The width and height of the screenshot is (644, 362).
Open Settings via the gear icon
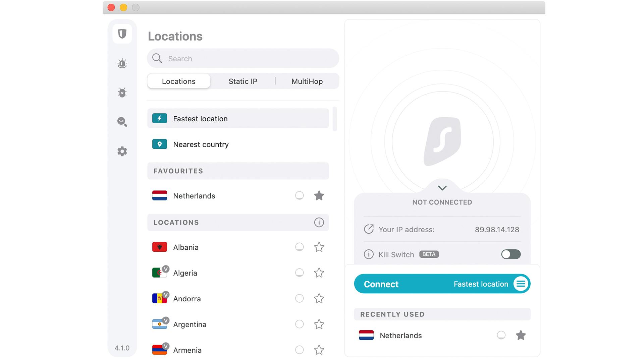tap(122, 151)
